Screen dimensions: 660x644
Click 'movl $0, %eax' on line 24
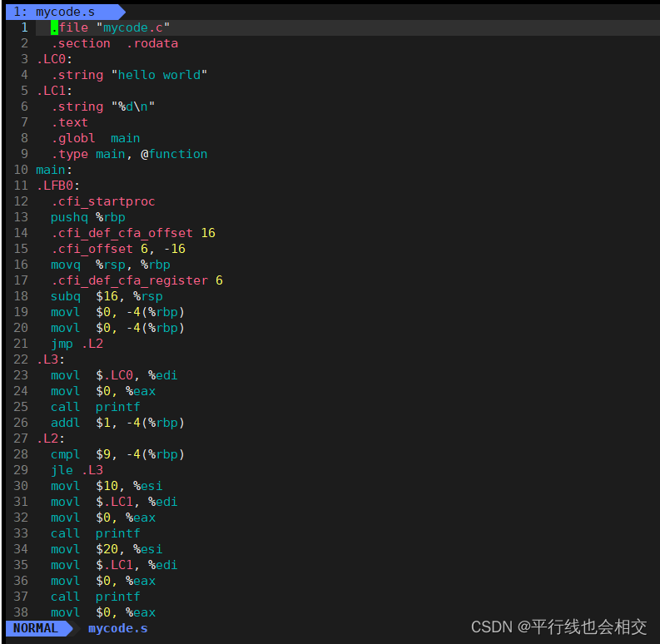click(103, 391)
